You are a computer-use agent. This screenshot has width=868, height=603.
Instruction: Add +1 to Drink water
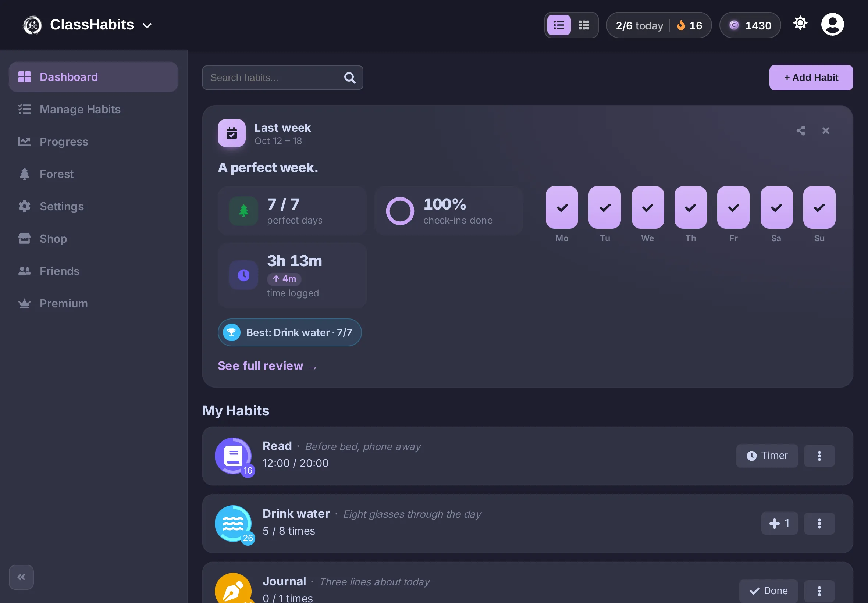[779, 524]
